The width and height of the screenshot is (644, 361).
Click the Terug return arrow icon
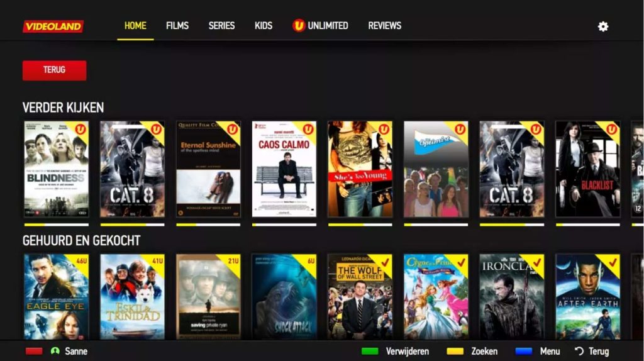(579, 351)
